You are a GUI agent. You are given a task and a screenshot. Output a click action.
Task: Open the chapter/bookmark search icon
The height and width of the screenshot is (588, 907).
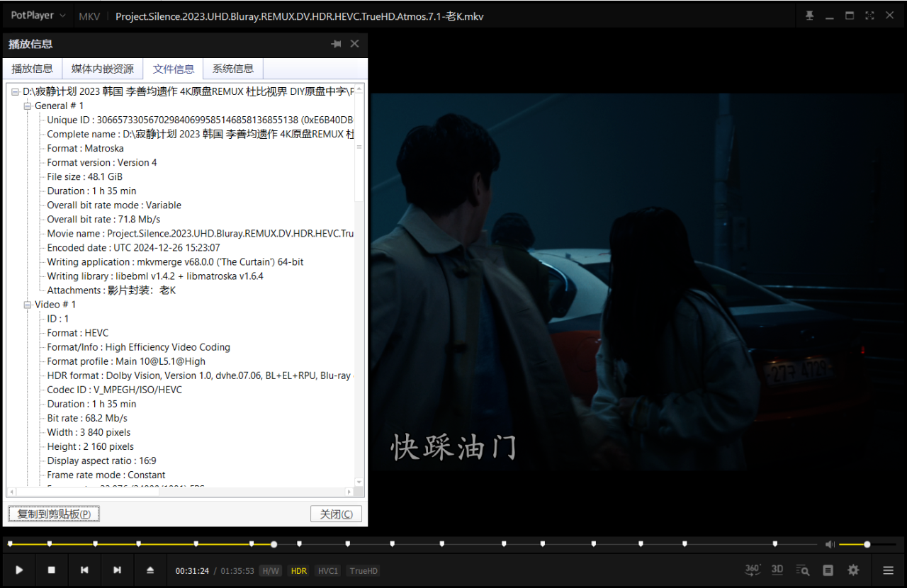tap(802, 570)
